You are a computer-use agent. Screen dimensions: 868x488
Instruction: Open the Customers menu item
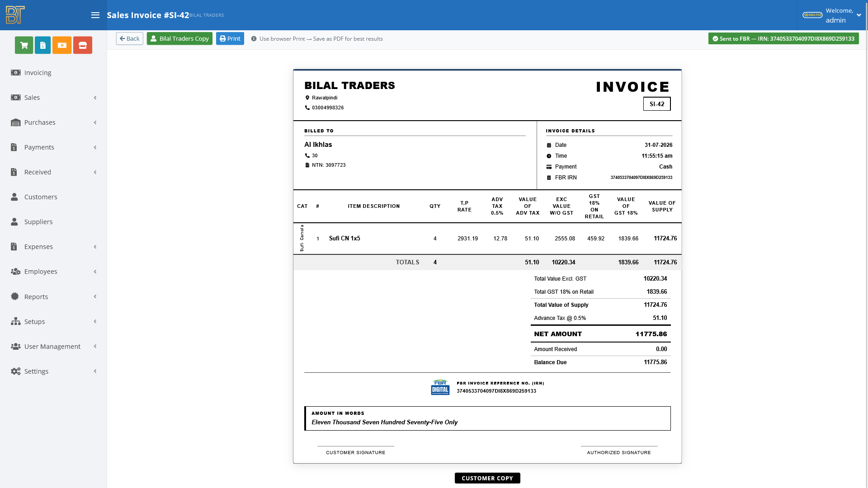(53, 197)
